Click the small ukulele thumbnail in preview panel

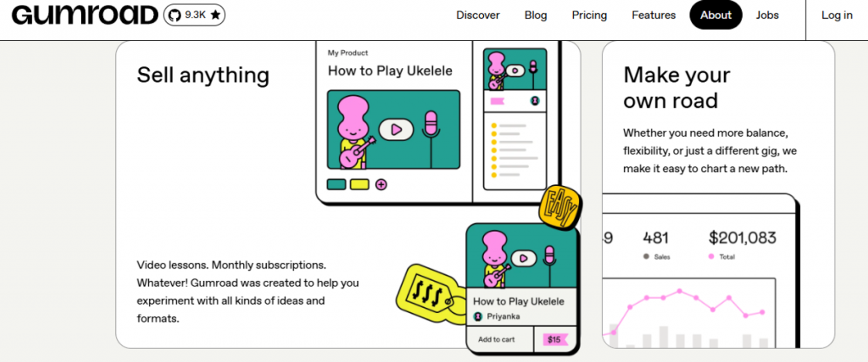tap(515, 69)
